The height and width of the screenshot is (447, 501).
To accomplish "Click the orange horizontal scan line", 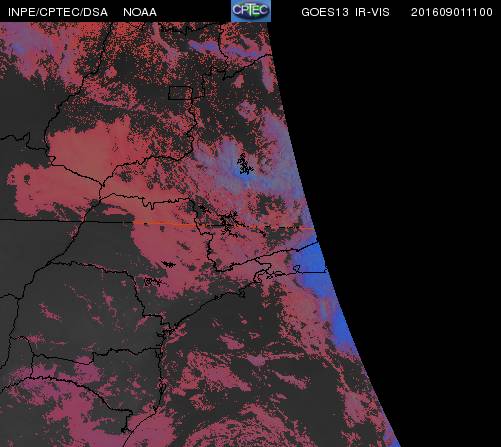I will [223, 225].
